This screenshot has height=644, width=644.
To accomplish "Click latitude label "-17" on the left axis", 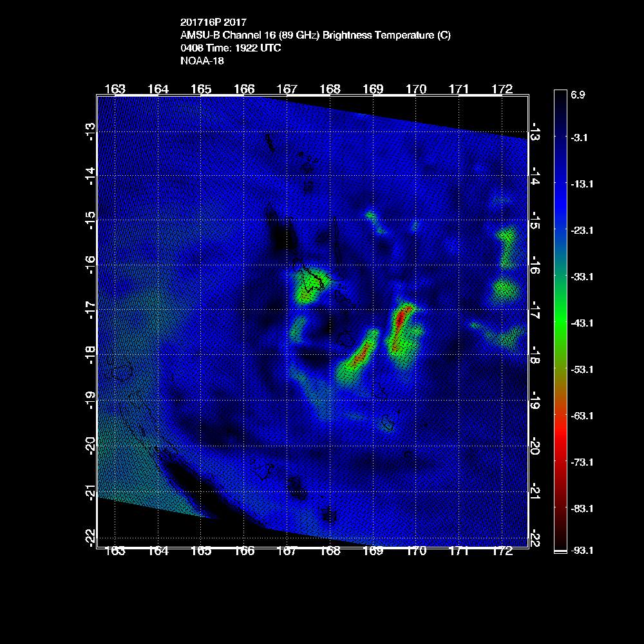I will point(90,310).
